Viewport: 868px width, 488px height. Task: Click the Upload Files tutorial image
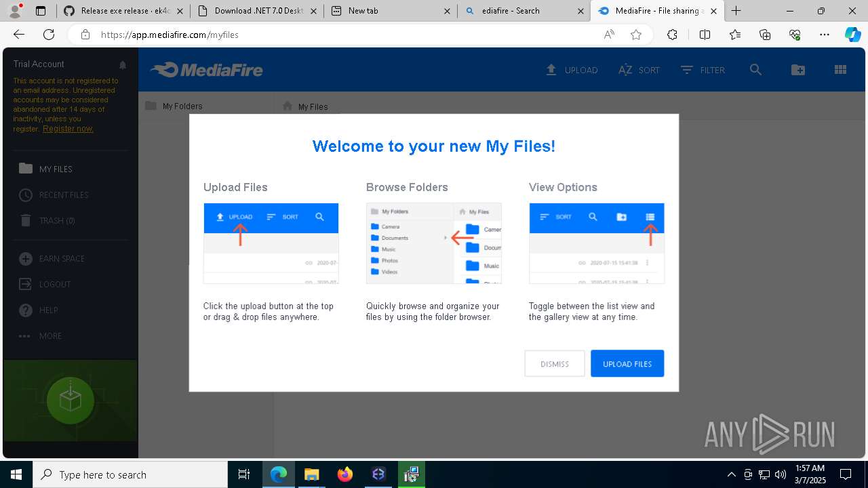click(x=271, y=243)
